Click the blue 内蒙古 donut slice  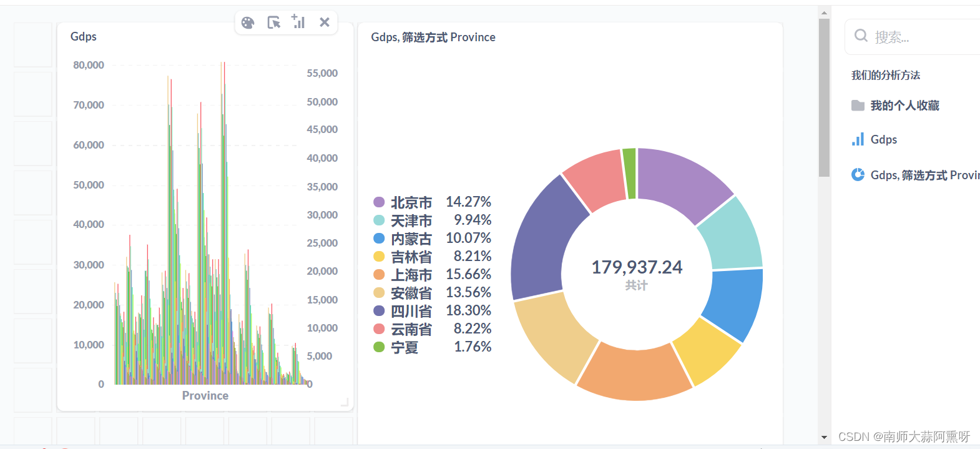coord(737,303)
